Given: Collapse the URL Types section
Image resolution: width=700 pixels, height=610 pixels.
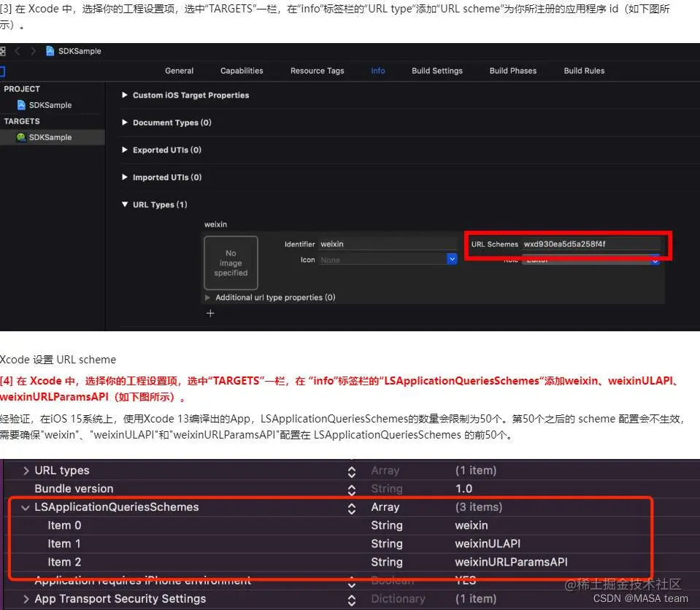Looking at the screenshot, I should pos(125,205).
